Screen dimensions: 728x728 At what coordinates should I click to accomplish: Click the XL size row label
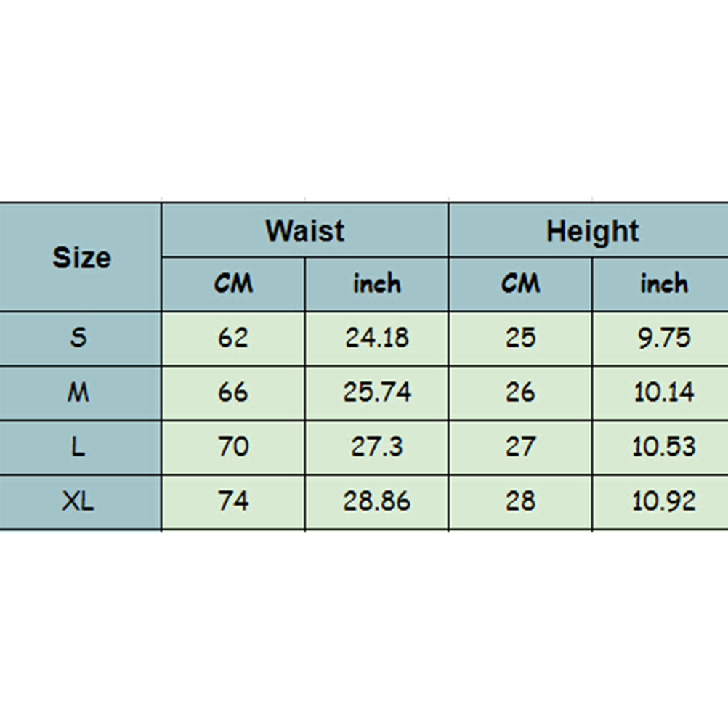tap(81, 502)
